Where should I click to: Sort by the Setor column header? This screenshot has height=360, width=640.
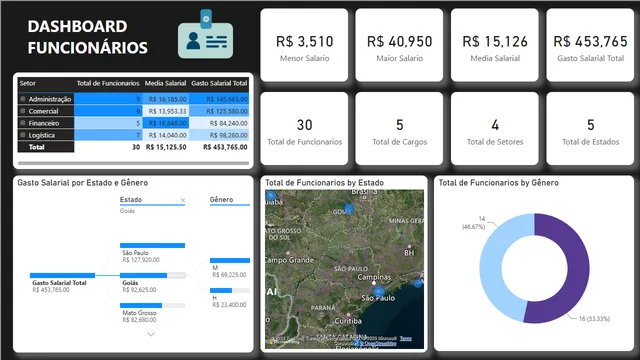[27, 83]
